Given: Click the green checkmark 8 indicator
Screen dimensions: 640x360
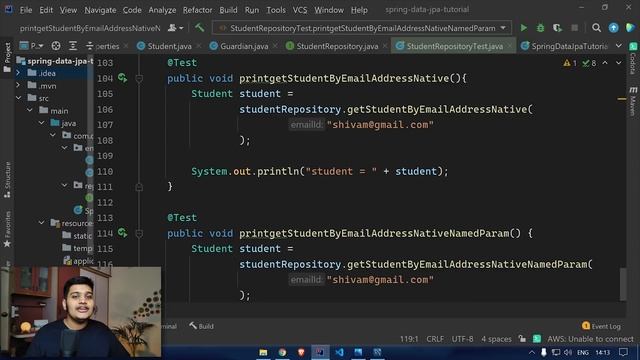Looking at the screenshot, I should click(x=589, y=63).
